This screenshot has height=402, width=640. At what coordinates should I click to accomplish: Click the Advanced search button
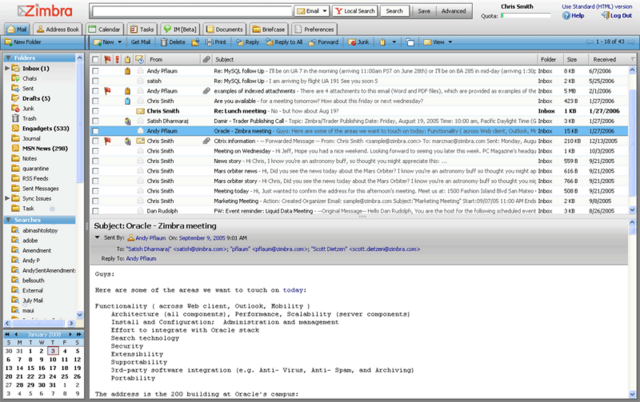click(x=454, y=11)
